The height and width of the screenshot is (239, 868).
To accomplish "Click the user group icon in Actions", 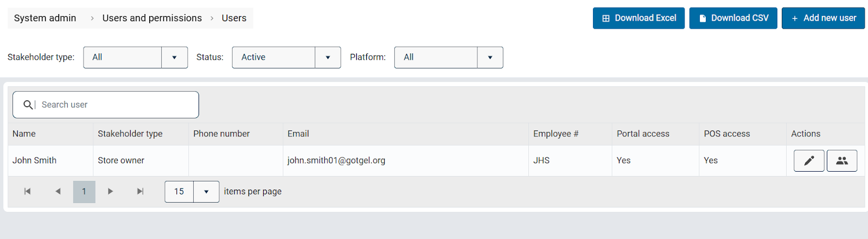I will pyautogui.click(x=841, y=161).
